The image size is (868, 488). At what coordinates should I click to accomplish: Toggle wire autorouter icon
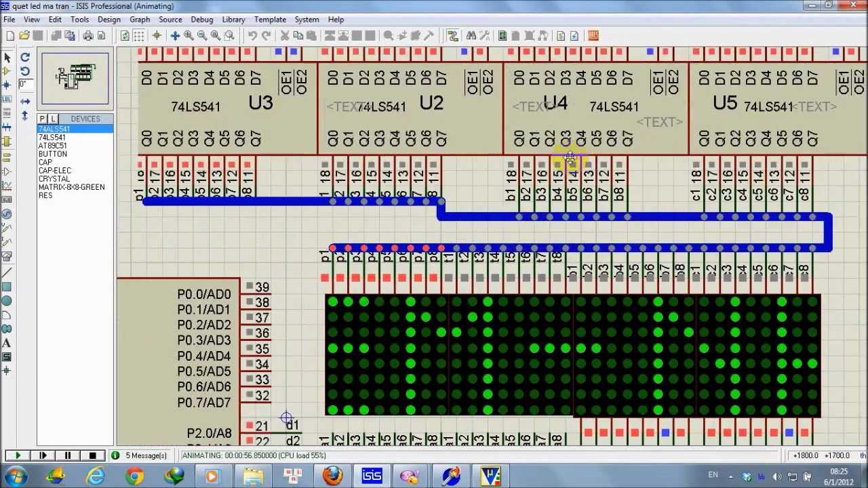(x=453, y=36)
